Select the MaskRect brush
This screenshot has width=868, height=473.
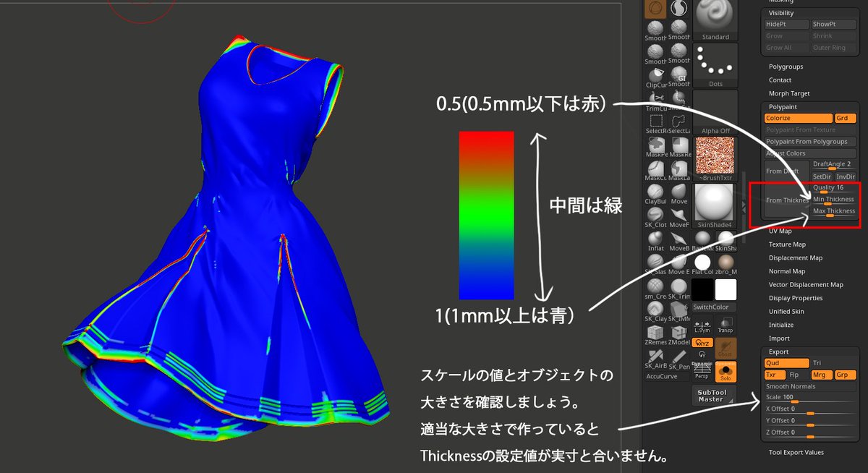click(679, 147)
